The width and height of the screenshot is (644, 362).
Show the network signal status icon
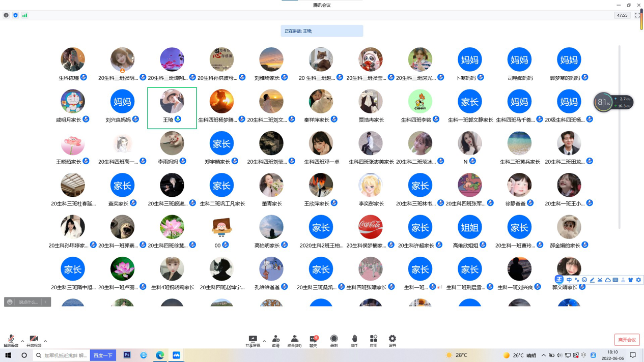coord(24,15)
